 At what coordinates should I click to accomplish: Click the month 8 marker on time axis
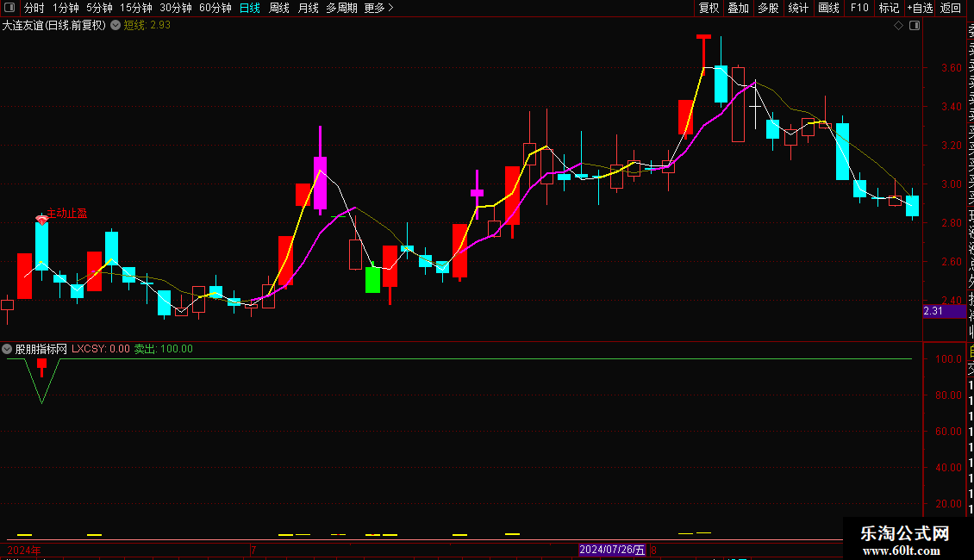653,550
